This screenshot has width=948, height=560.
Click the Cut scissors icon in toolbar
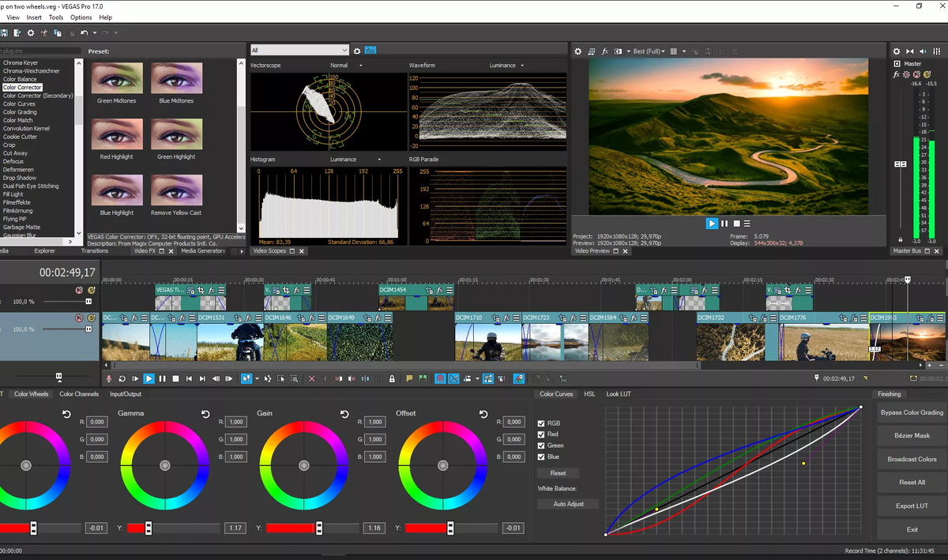(x=43, y=33)
